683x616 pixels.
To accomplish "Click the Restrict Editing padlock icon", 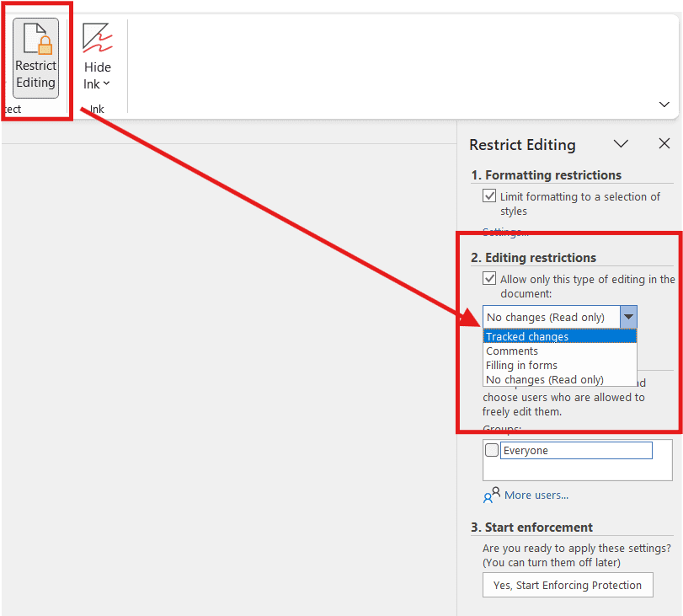I will (x=36, y=38).
